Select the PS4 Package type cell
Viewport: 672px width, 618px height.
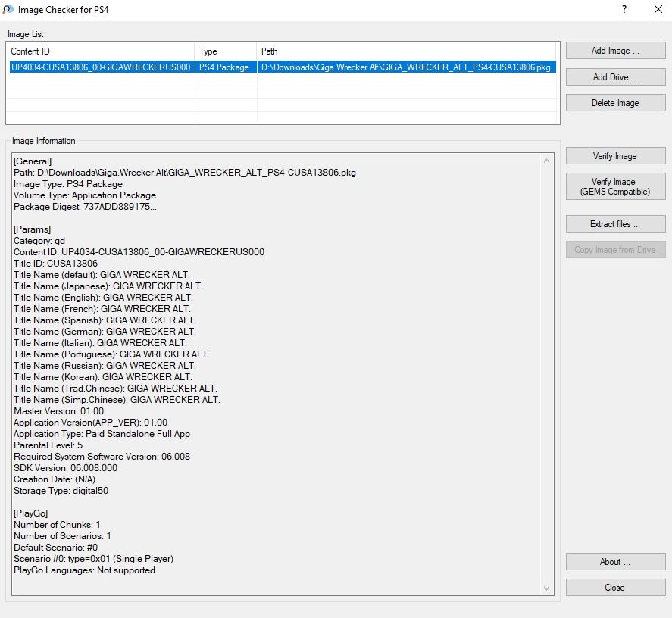tap(226, 67)
